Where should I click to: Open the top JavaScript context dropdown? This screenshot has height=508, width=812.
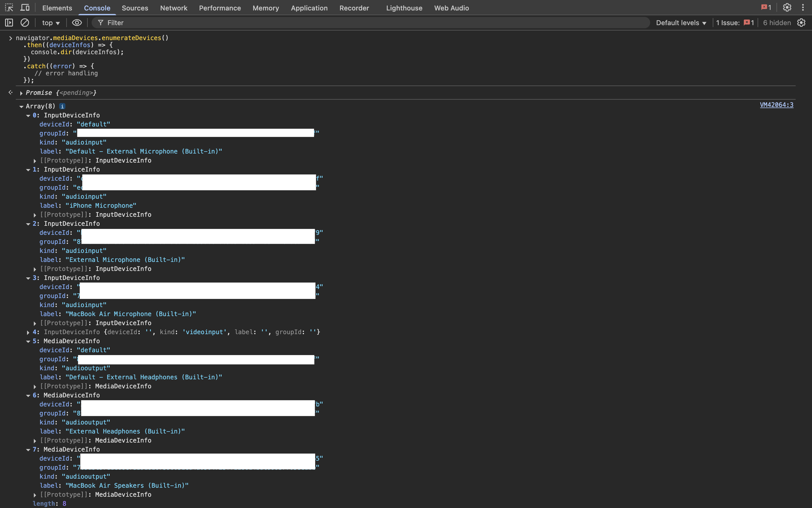tap(51, 23)
